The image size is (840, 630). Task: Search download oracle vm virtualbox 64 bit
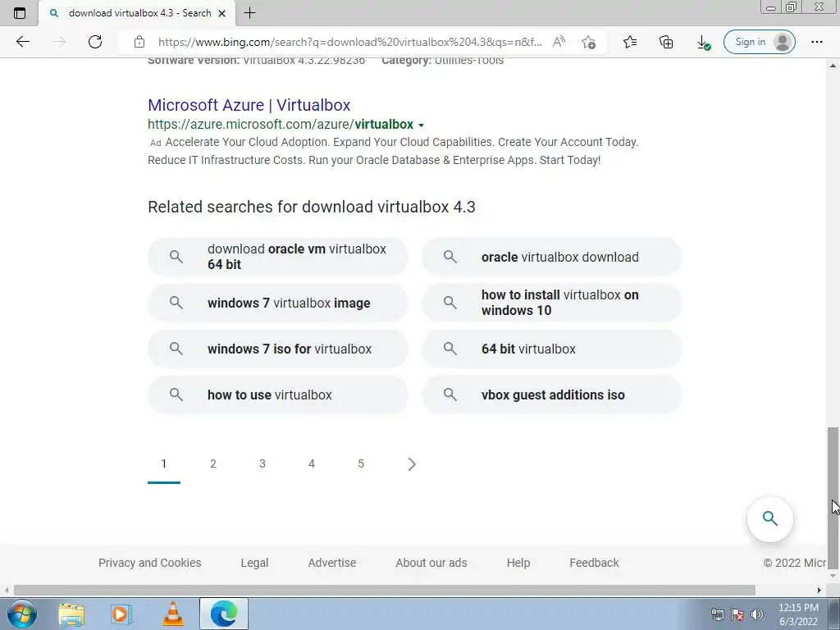click(x=278, y=257)
